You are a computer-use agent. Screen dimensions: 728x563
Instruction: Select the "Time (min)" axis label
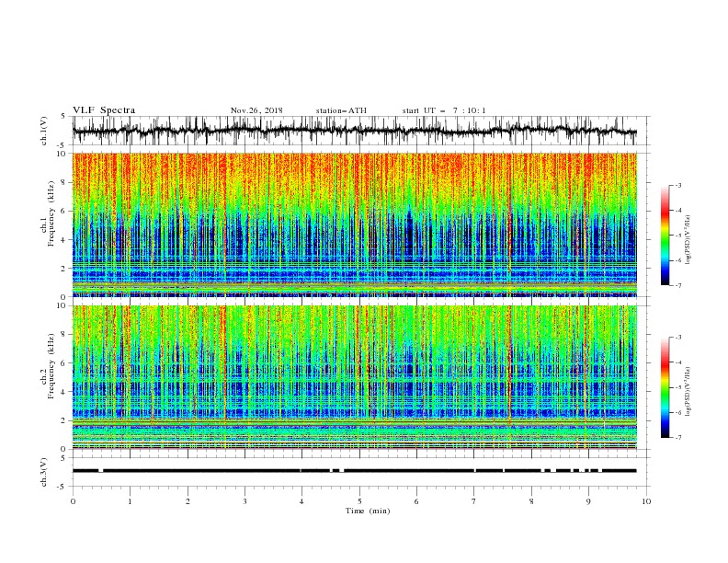(368, 511)
